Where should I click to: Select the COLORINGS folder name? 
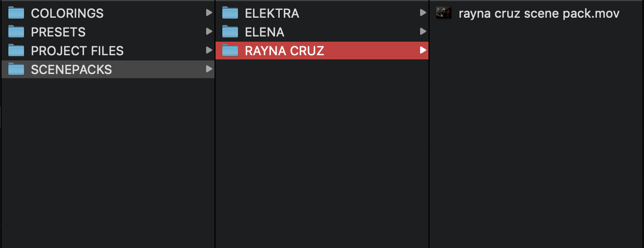tap(67, 13)
